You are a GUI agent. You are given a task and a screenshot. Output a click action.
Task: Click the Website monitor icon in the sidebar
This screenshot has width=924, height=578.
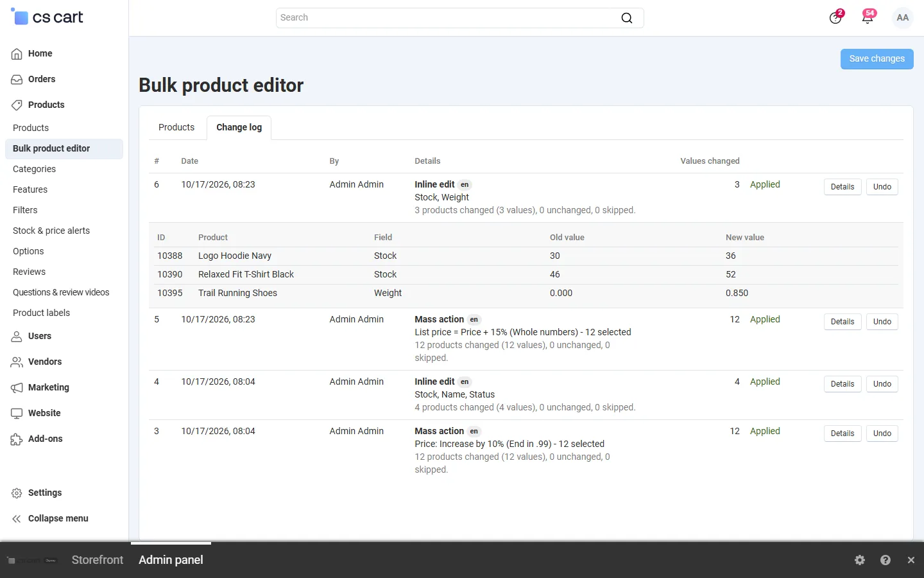[x=17, y=414]
